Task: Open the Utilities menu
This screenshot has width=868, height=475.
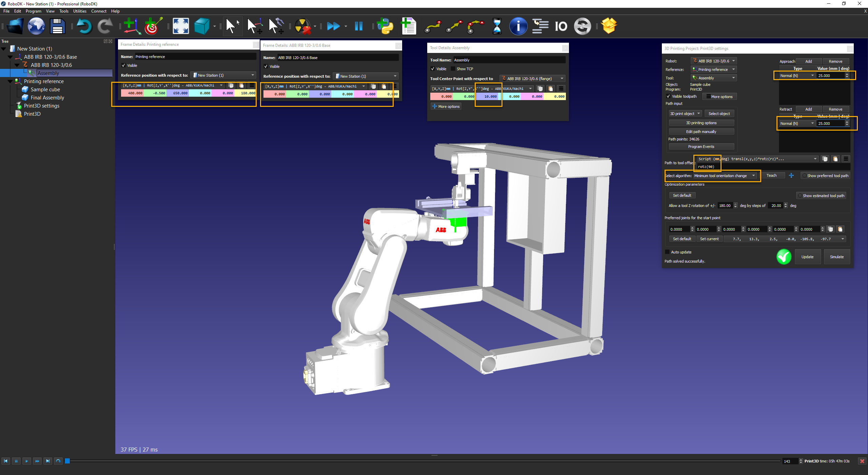Action: click(80, 11)
